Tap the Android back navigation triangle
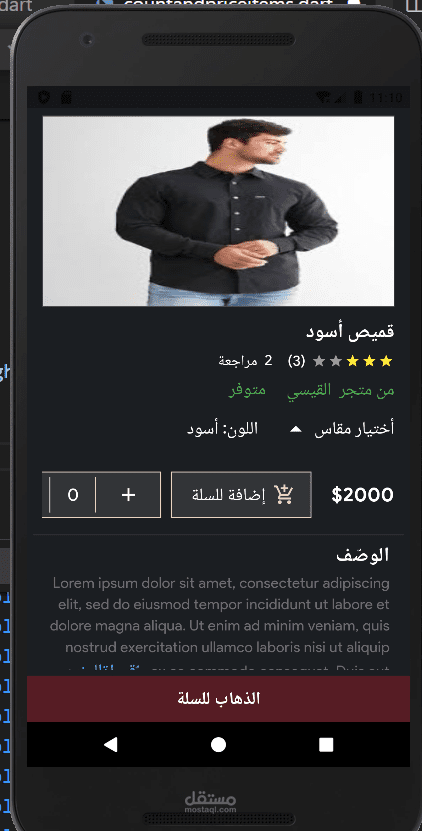 tap(110, 745)
